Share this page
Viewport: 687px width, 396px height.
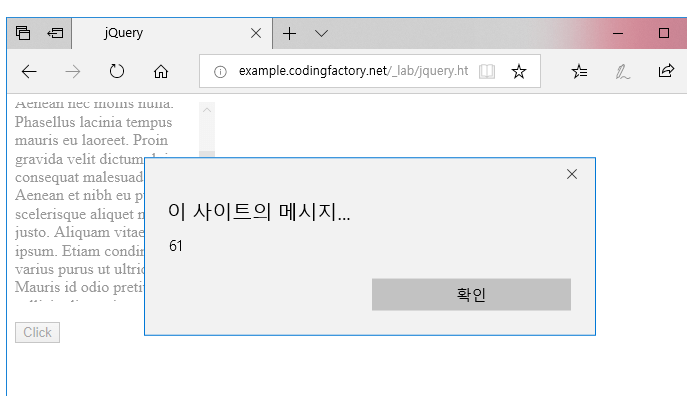tap(666, 71)
